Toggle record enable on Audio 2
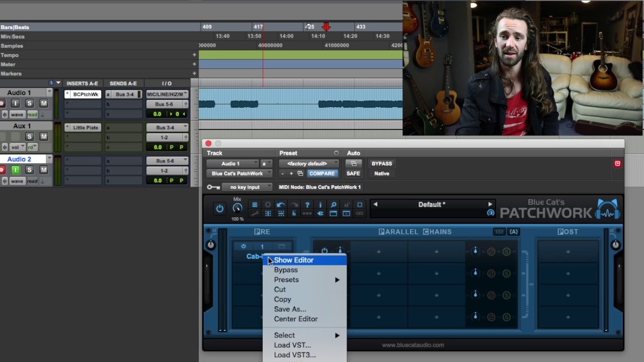Image resolution: width=644 pixels, height=362 pixels. [x=2, y=170]
